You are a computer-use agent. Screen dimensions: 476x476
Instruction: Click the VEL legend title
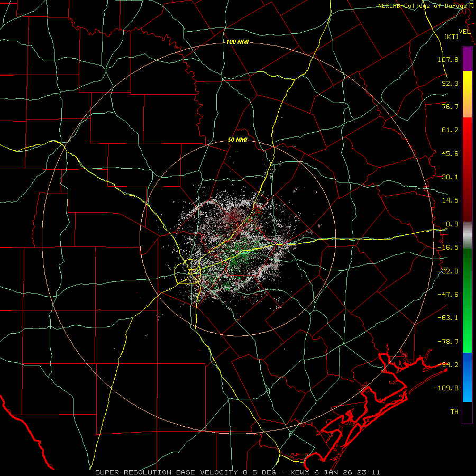coord(464,32)
